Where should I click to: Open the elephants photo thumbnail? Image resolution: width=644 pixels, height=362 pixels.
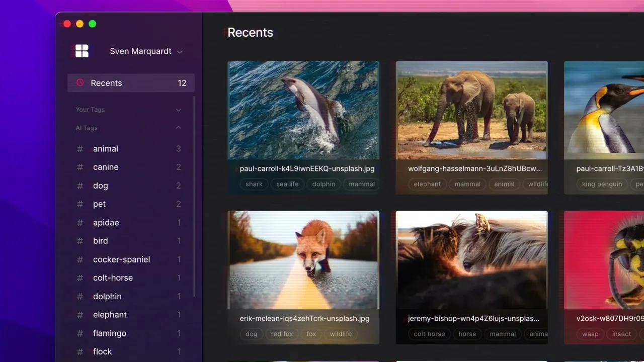(471, 110)
